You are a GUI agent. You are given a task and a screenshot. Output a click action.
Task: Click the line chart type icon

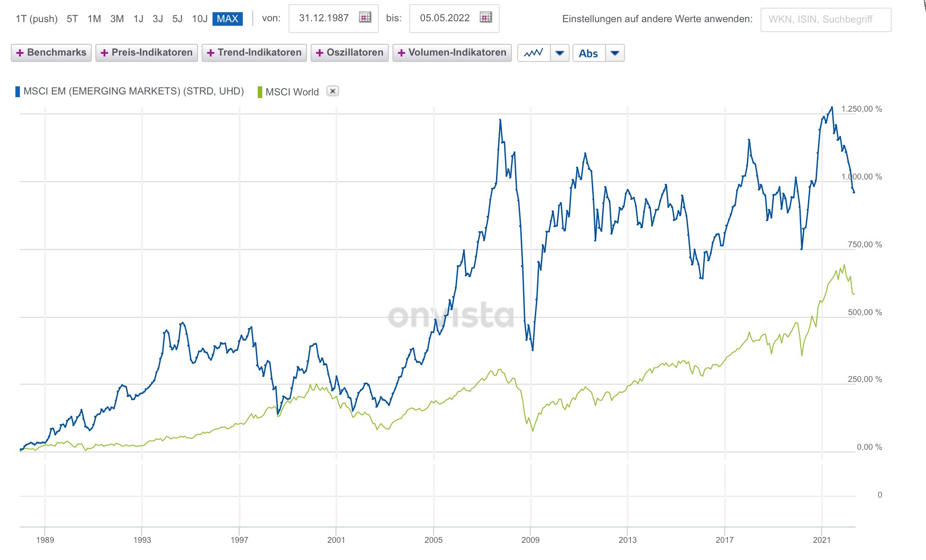coord(534,53)
